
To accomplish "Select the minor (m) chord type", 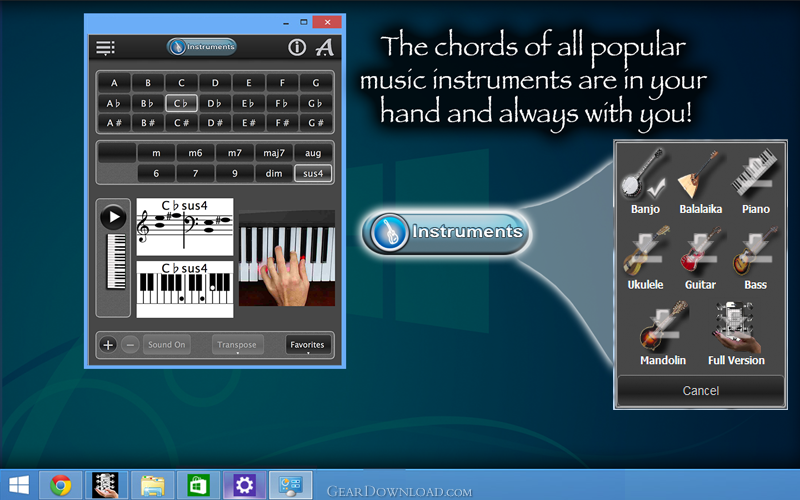I will tap(156, 153).
